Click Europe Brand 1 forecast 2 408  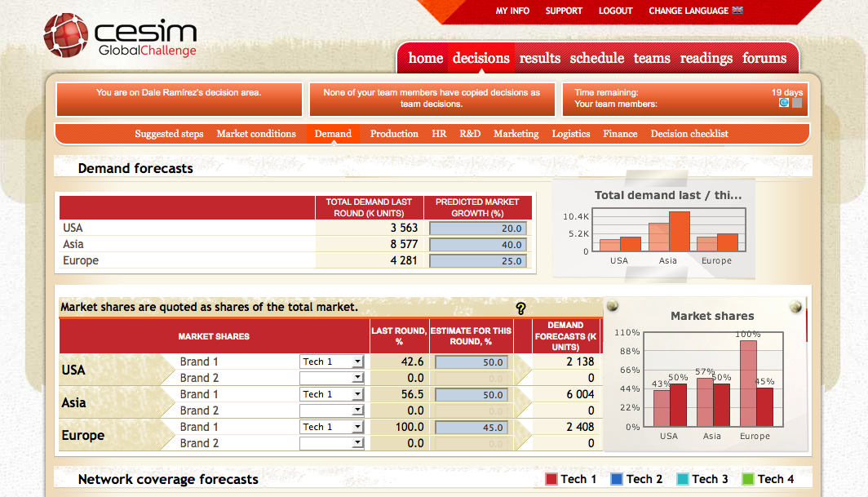click(x=580, y=427)
